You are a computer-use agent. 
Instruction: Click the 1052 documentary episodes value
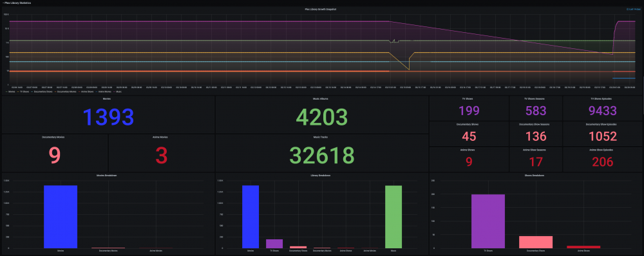pos(603,136)
